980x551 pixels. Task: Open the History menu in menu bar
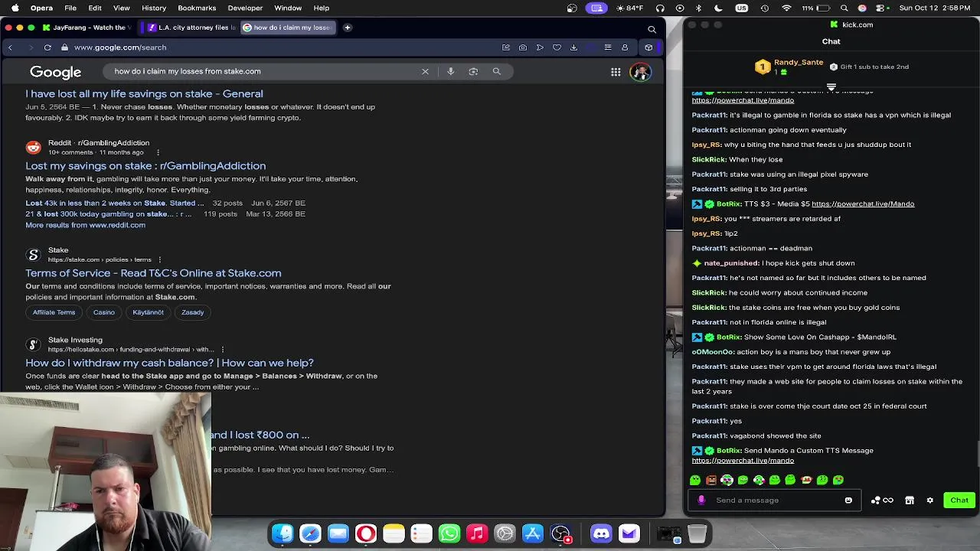point(154,8)
